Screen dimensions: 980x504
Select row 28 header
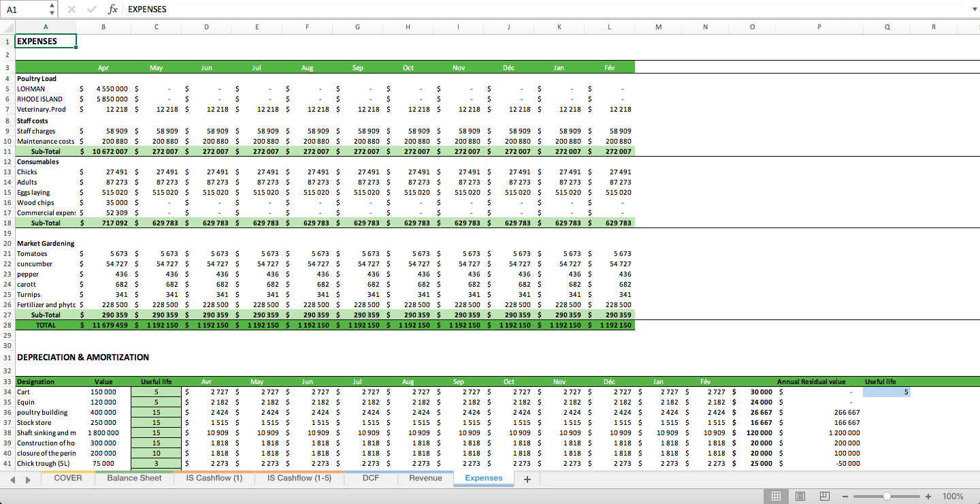coord(7,326)
